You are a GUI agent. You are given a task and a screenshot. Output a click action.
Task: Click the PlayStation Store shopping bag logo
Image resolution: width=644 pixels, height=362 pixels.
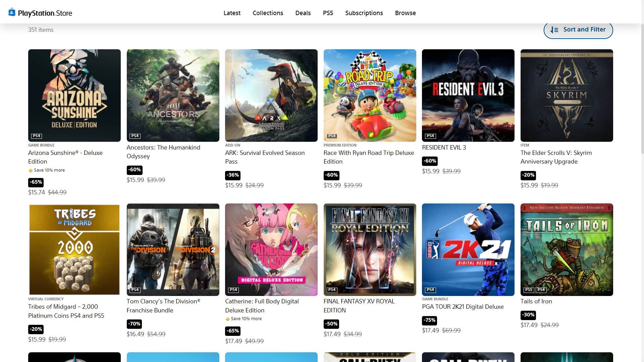pyautogui.click(x=12, y=12)
